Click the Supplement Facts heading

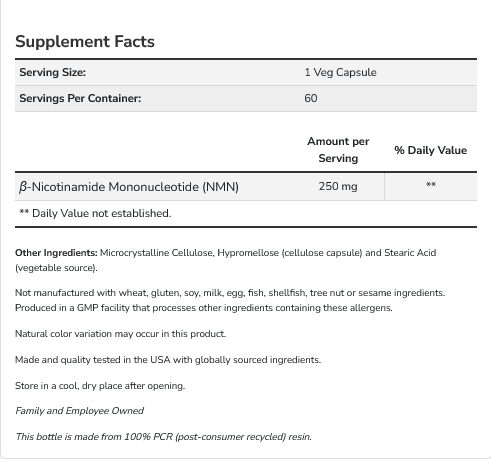(85, 42)
